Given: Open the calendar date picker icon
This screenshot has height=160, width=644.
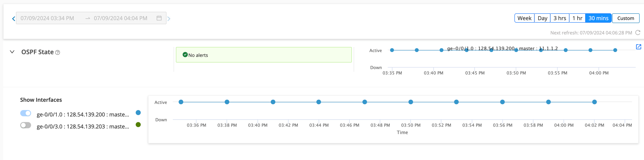Looking at the screenshot, I should pyautogui.click(x=159, y=18).
